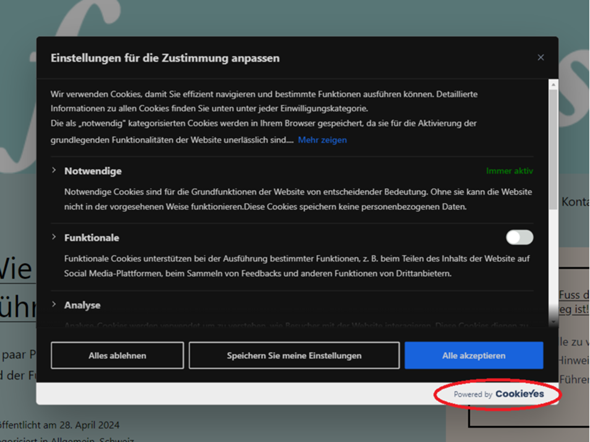This screenshot has height=442, width=590.
Task: Expand the Funktionale section chevron
Action: pyautogui.click(x=54, y=237)
